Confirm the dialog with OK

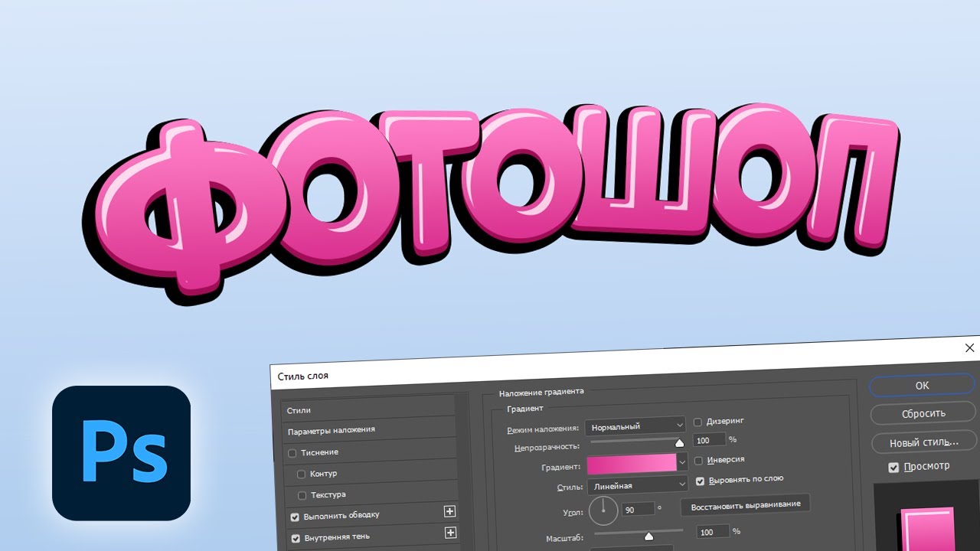click(923, 386)
